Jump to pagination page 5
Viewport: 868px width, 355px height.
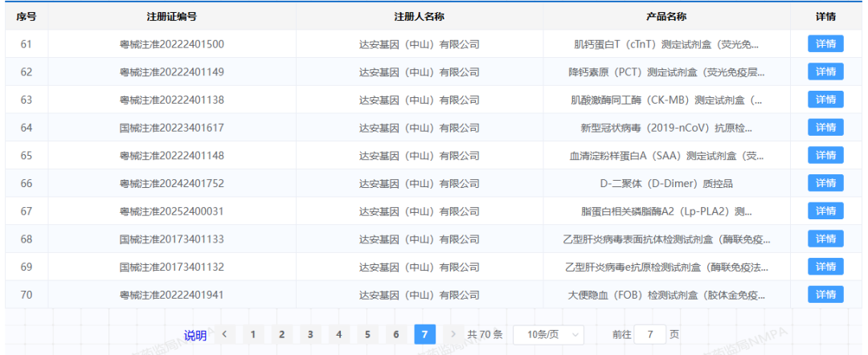tap(367, 334)
